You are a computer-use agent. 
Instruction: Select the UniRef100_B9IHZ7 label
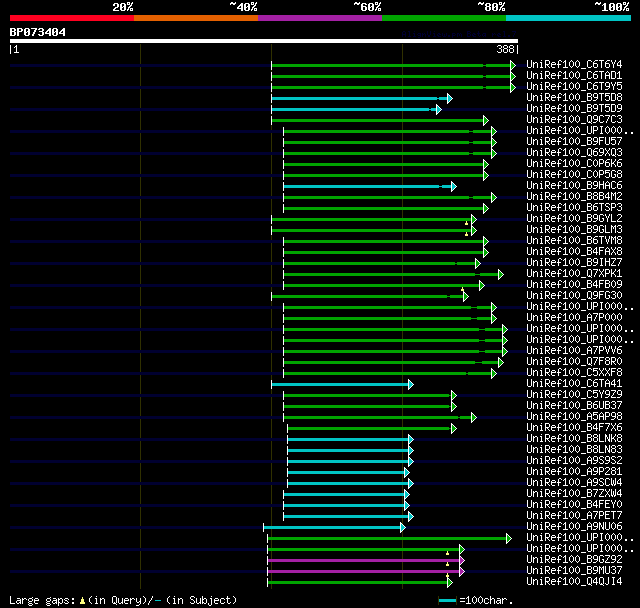point(574,263)
